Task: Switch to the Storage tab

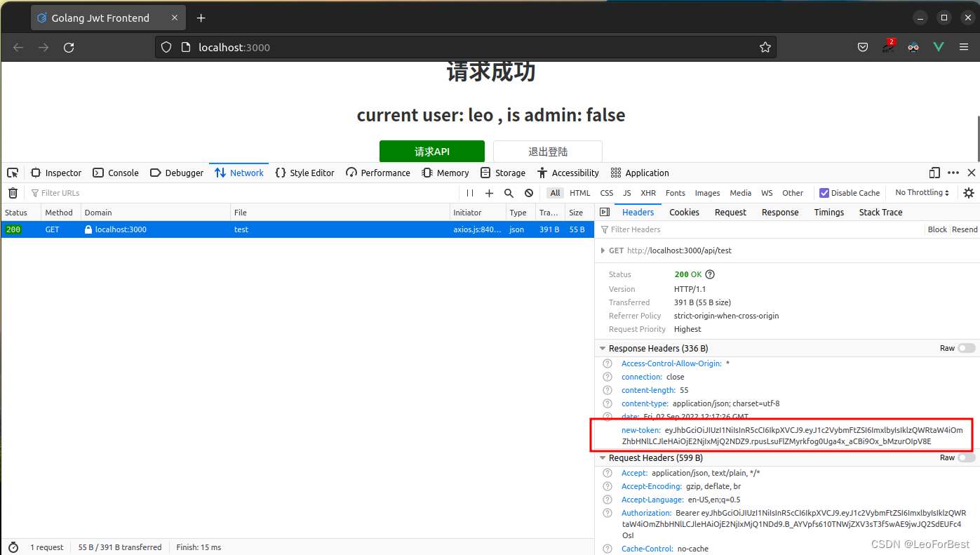Action: (503, 173)
